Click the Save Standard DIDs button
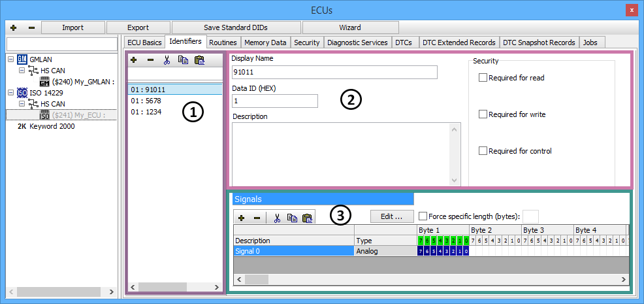Screen dimensions: 644x304 pos(236,27)
